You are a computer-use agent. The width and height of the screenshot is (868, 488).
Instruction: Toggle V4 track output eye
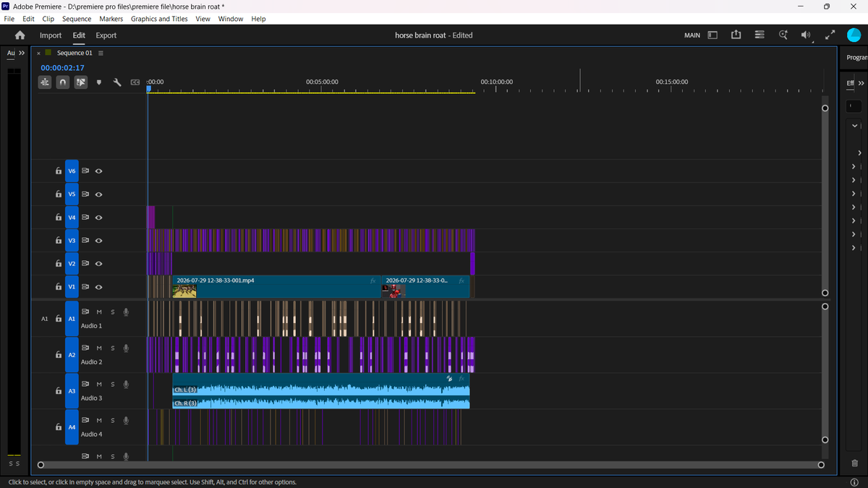coord(99,218)
